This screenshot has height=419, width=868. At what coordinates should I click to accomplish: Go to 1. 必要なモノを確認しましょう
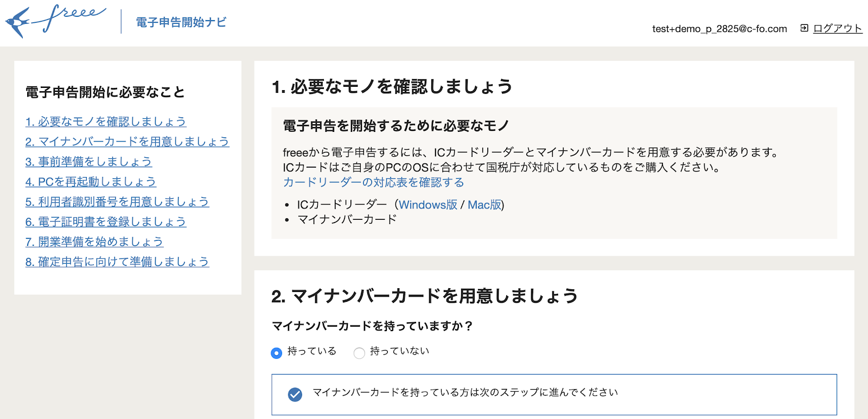pos(106,122)
